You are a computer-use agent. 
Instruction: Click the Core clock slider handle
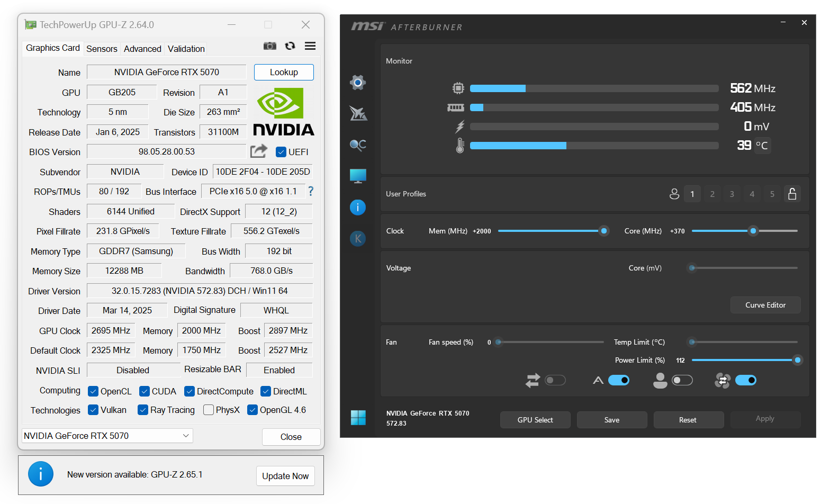coord(753,231)
